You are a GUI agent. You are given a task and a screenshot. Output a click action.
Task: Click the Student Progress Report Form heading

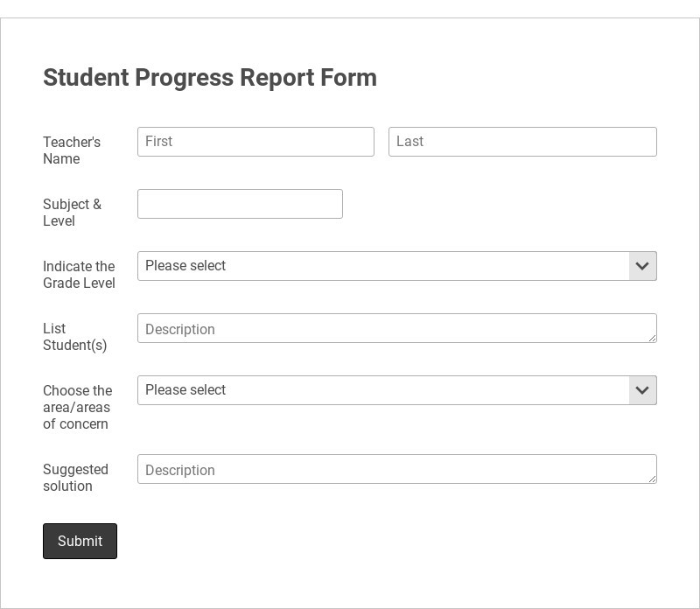pos(210,77)
